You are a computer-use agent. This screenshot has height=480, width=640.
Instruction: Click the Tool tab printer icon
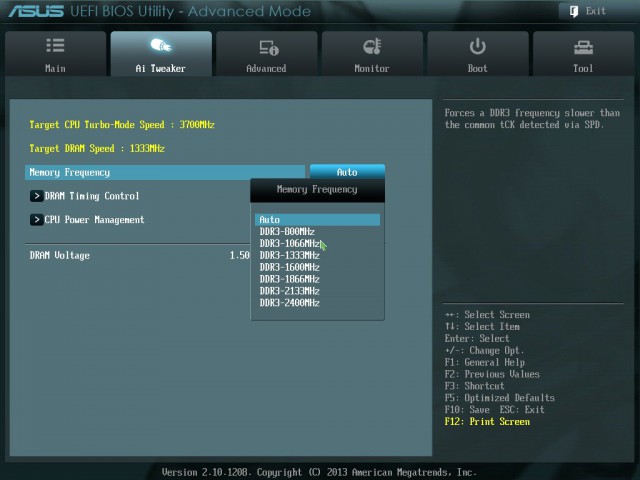pyautogui.click(x=583, y=47)
